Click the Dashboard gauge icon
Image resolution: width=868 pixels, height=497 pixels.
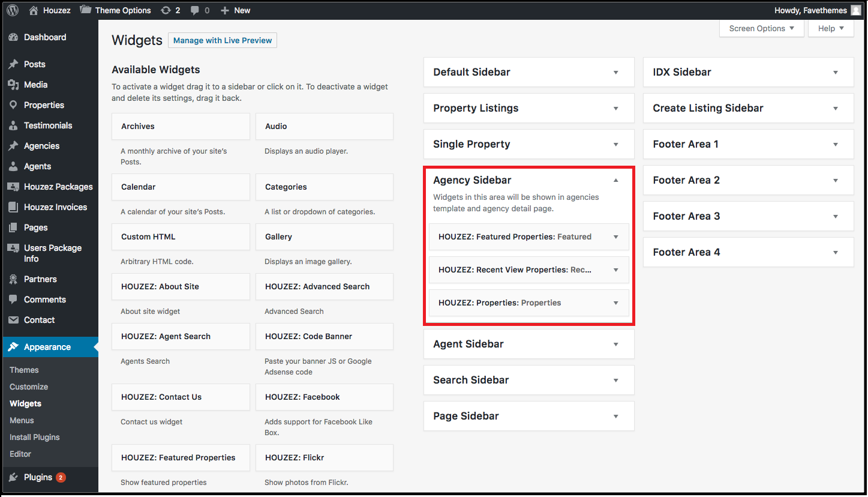tap(13, 37)
